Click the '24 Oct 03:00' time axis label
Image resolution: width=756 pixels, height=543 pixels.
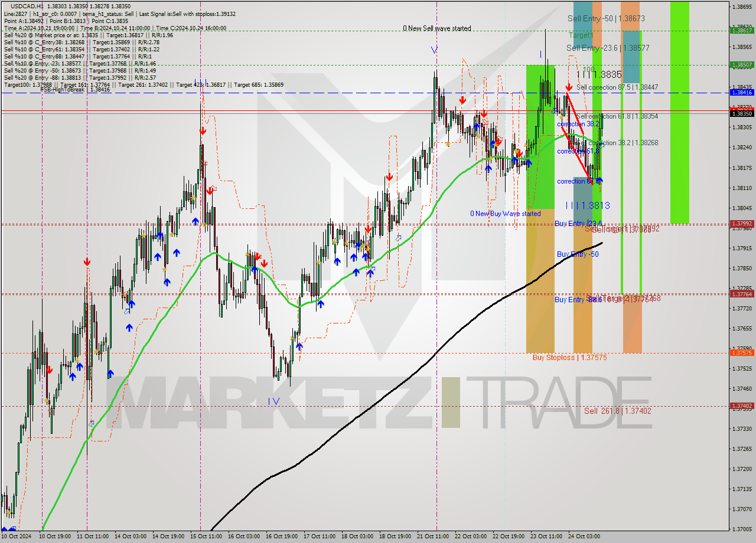pos(585,537)
